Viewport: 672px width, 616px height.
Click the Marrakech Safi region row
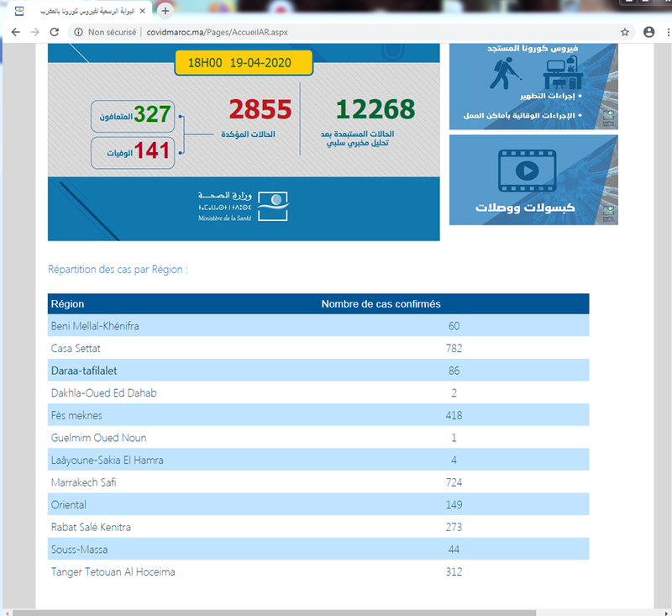point(318,482)
